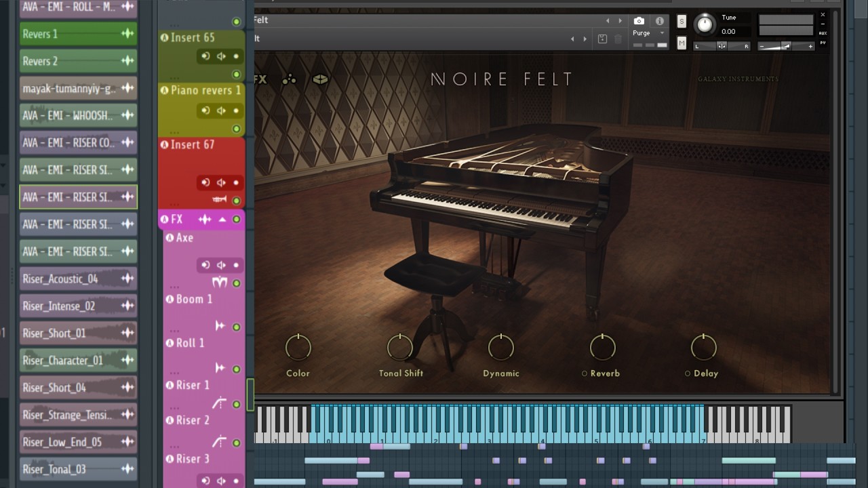This screenshot has height=488, width=868.
Task: Click the FX group waveform icon
Action: pyautogui.click(x=205, y=220)
